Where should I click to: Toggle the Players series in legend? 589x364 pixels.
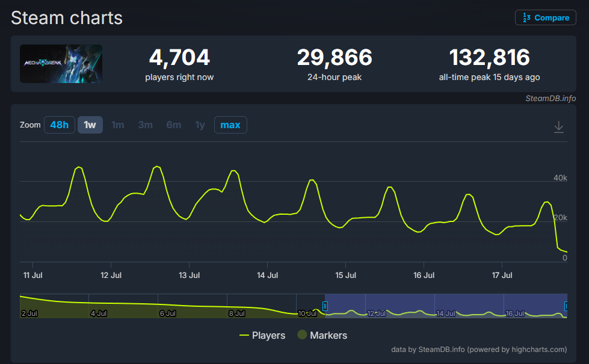[x=262, y=335]
